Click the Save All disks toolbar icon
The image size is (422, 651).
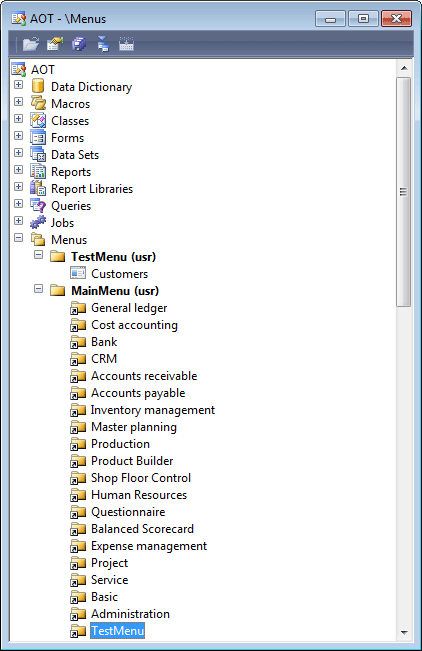coord(79,44)
